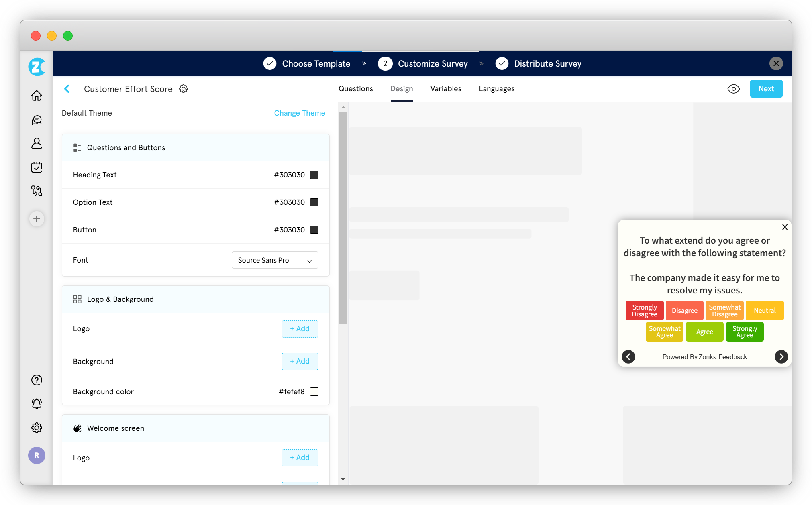Select the Strongly Agree answer option
The image size is (812, 505).
(x=744, y=332)
